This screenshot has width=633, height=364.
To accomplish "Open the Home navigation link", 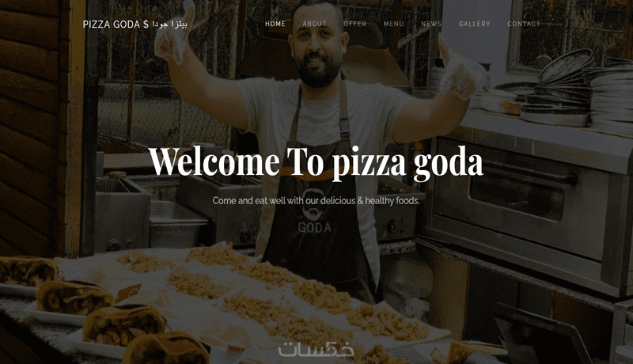I will (275, 24).
